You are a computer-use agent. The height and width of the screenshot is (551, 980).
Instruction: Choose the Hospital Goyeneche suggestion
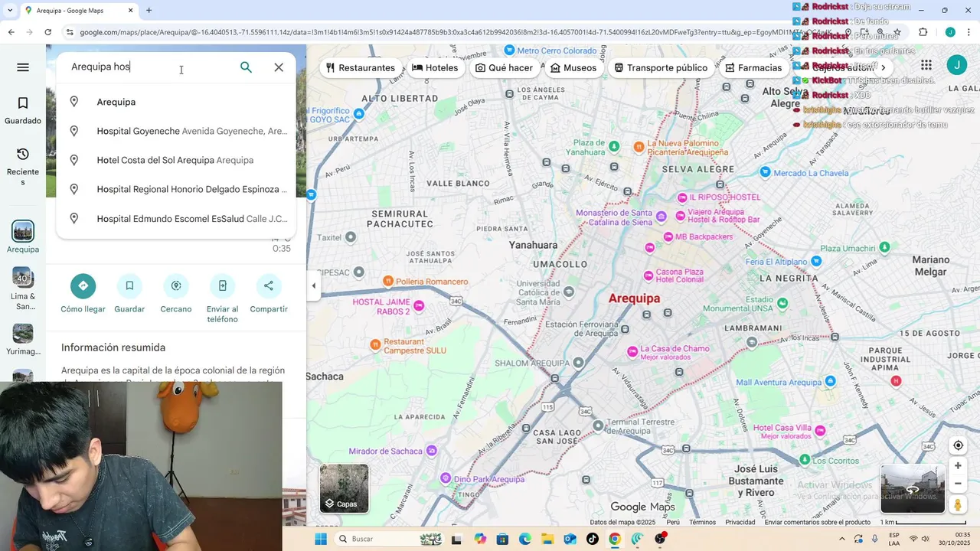click(176, 131)
